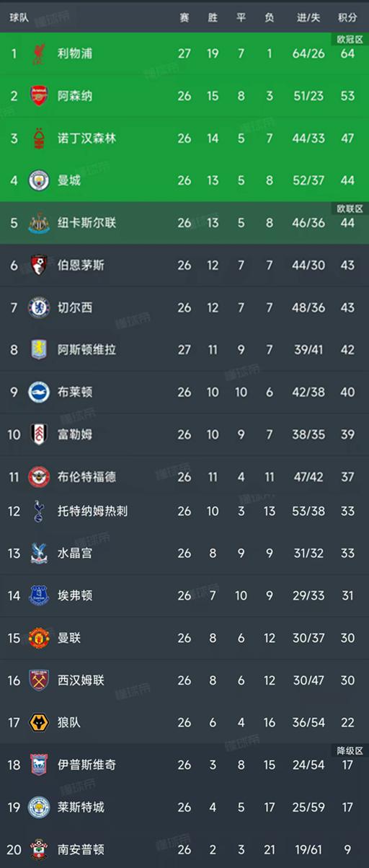Click the Liverpool club crest
Image resolution: width=369 pixels, height=868 pixels.
click(38, 53)
